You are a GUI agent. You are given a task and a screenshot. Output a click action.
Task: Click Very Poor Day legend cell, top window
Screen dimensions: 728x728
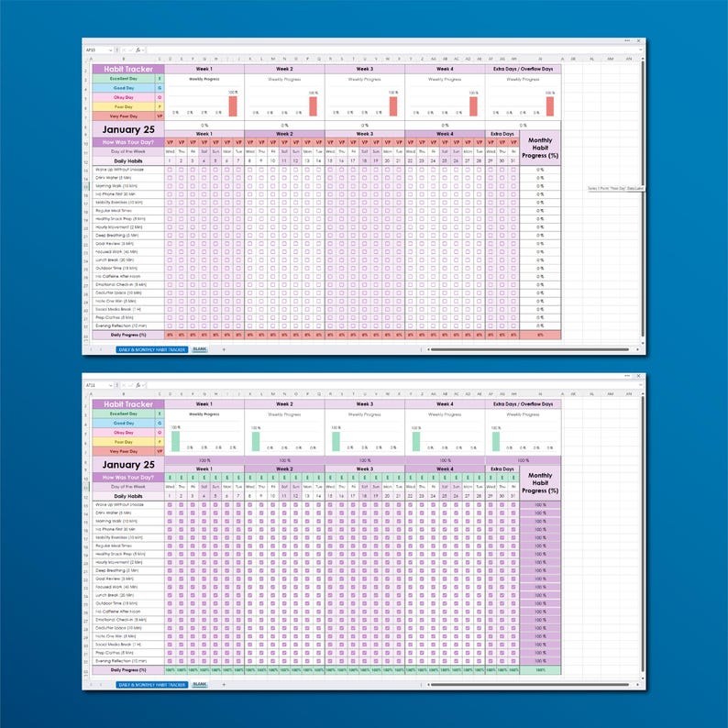tap(124, 116)
